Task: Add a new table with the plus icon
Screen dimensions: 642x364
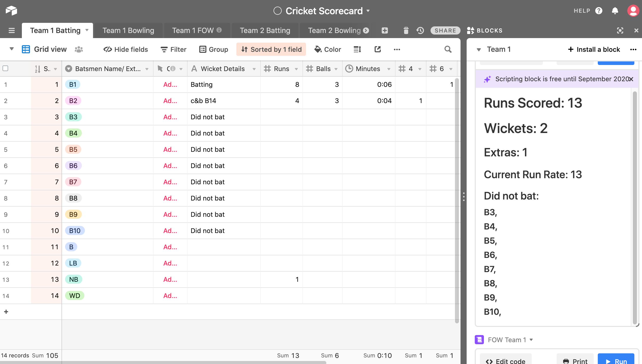Action: click(385, 30)
